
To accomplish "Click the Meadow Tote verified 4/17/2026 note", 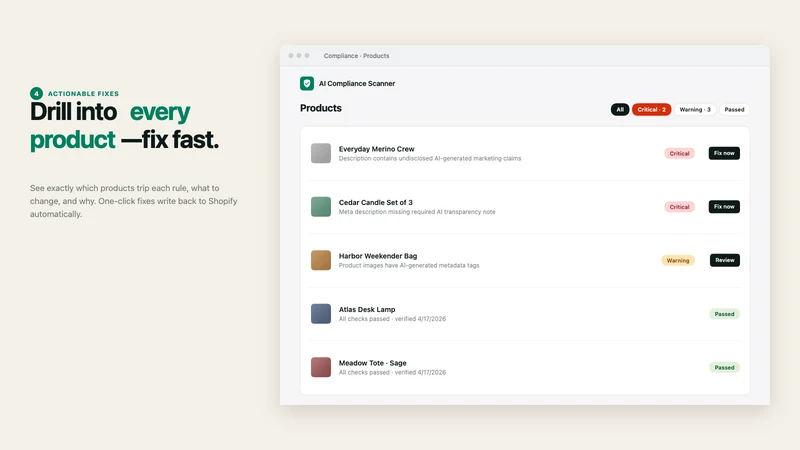I will pyautogui.click(x=392, y=373).
